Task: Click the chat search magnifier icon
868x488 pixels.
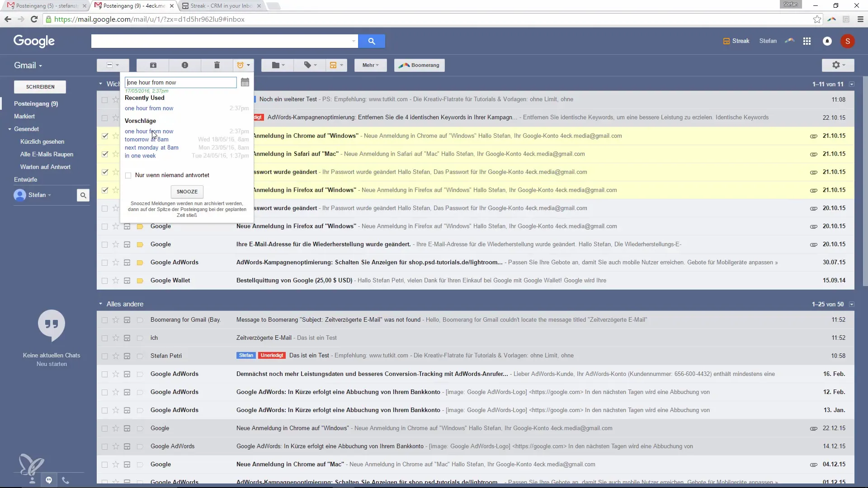Action: click(83, 195)
